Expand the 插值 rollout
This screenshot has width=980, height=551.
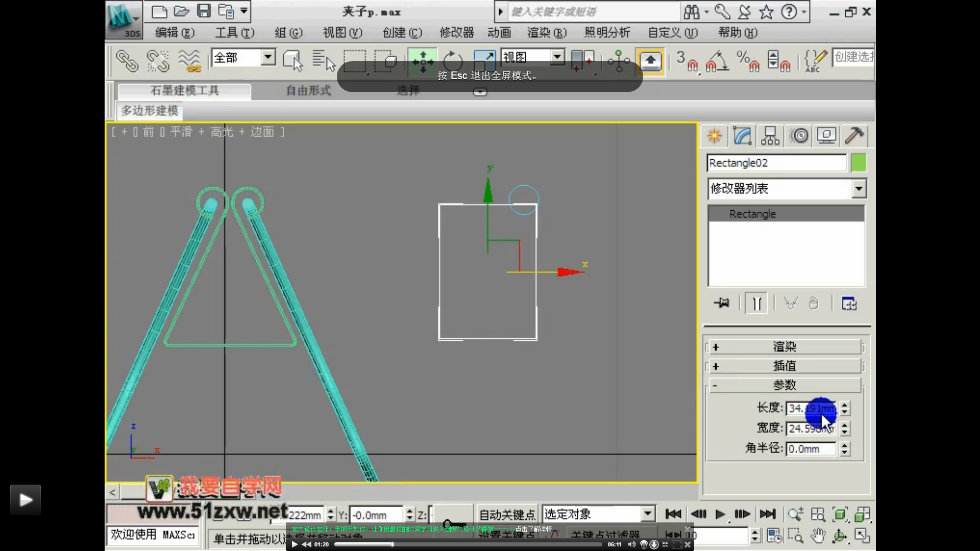[x=784, y=366]
